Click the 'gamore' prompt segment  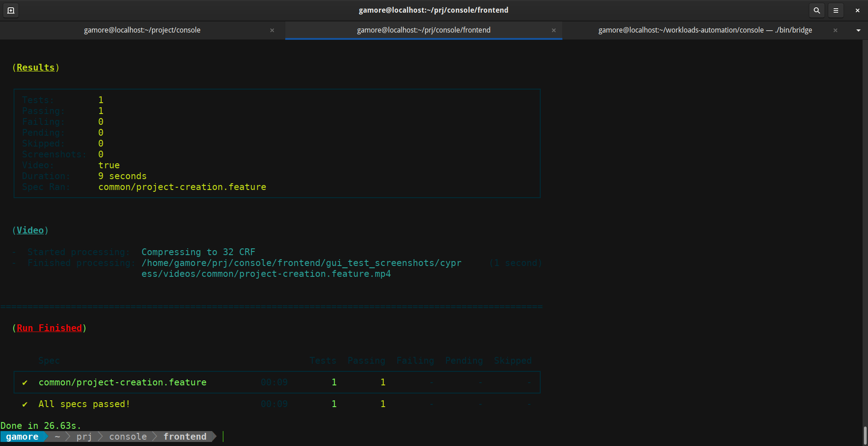tap(22, 437)
